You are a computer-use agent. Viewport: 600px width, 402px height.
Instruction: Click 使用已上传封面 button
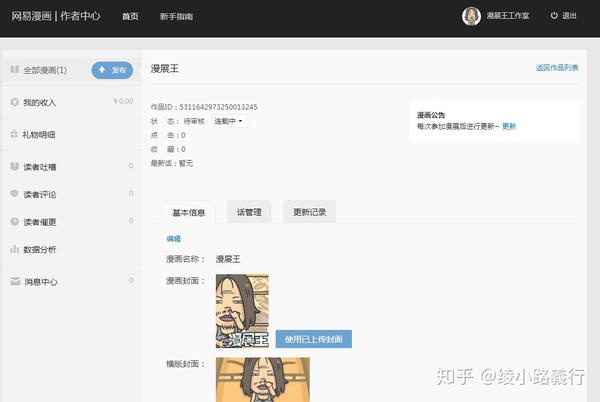point(314,339)
